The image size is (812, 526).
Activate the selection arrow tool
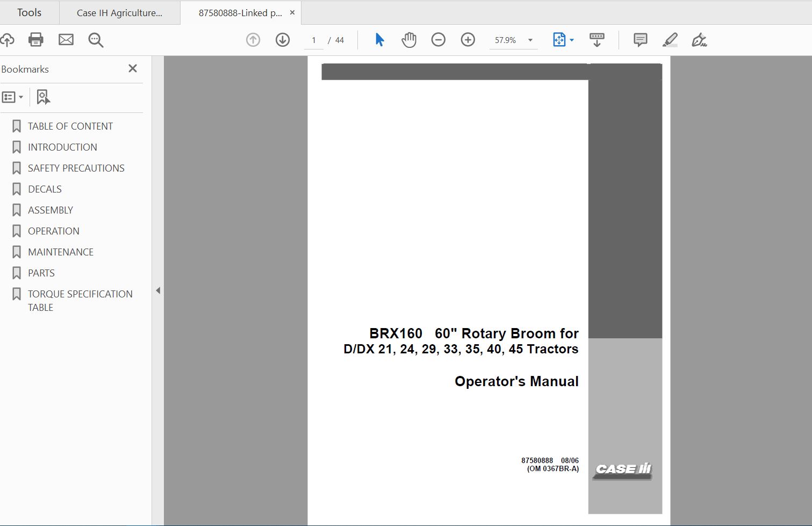pyautogui.click(x=379, y=40)
